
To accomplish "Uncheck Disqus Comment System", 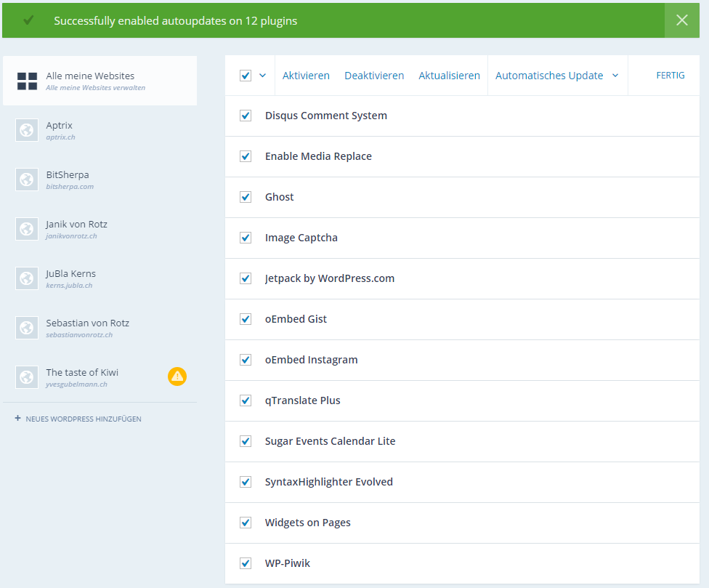I will click(246, 116).
